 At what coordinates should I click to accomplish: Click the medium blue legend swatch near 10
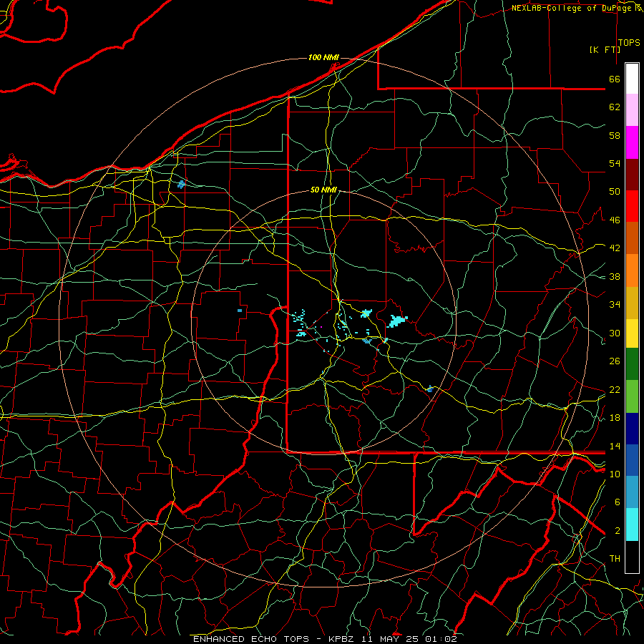(x=632, y=460)
